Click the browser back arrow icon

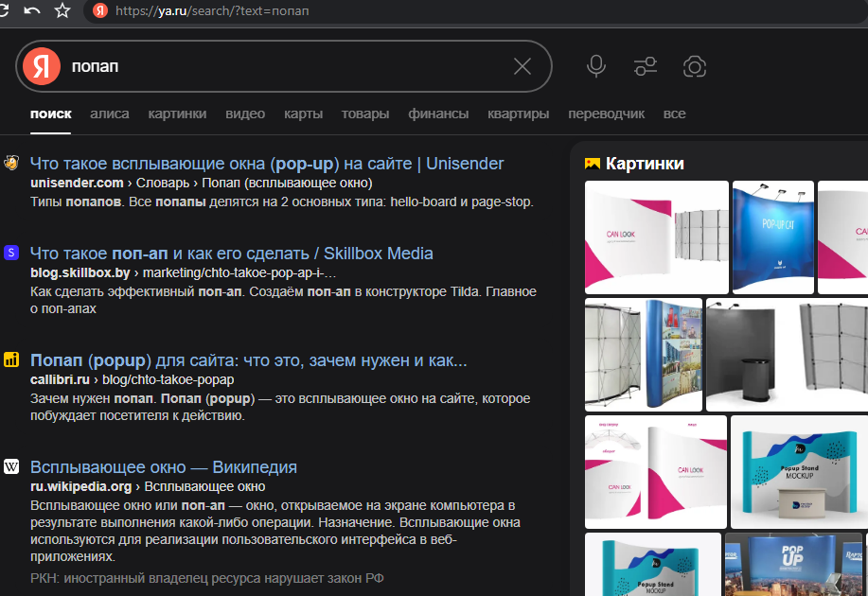[32, 10]
